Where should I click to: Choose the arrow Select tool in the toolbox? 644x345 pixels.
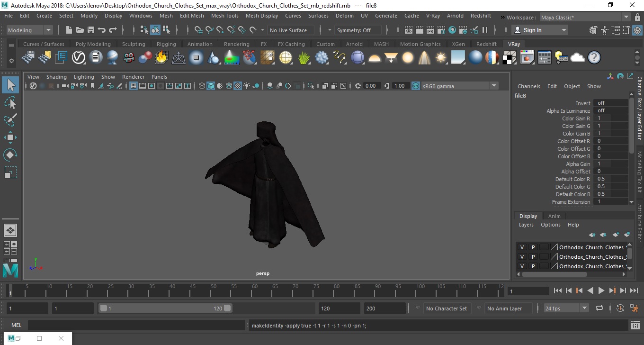click(10, 85)
